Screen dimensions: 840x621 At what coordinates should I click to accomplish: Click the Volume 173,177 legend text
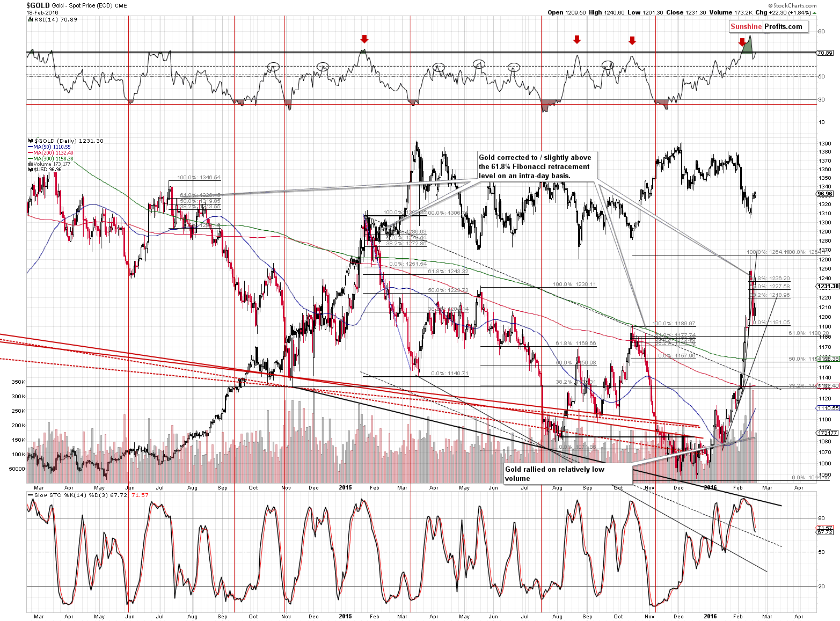[52, 164]
